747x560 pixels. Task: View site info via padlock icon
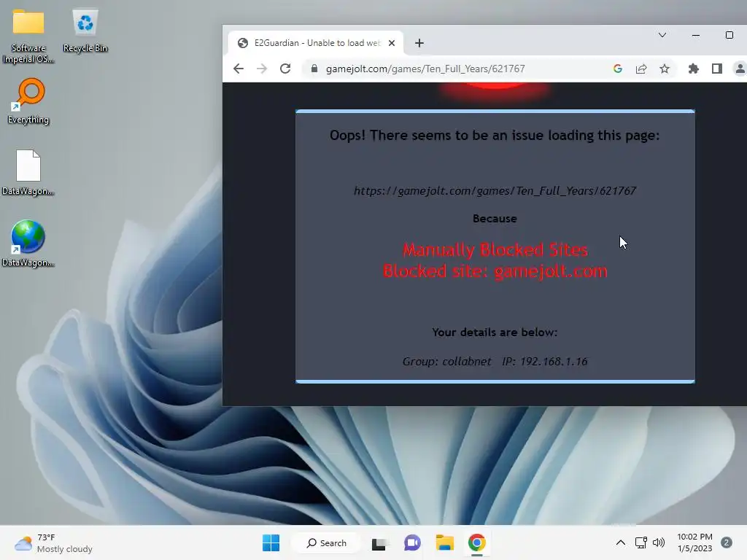point(314,69)
